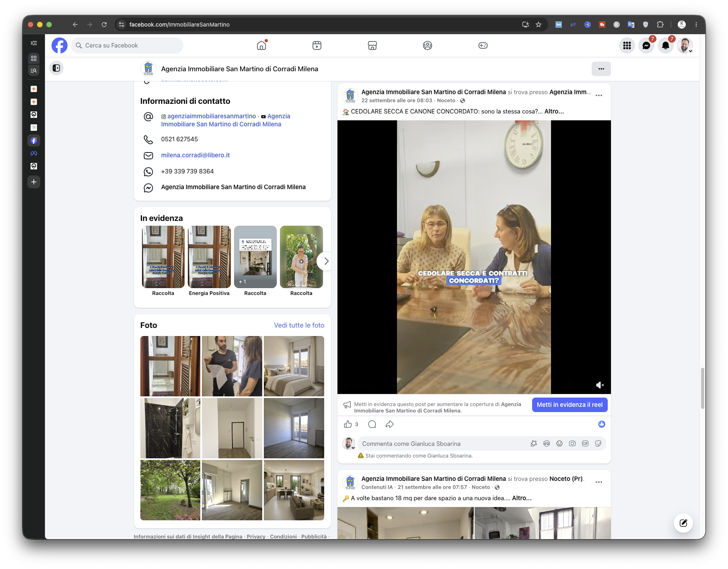Switch commenting identity next to comment box
The width and height of the screenshot is (728, 569).
point(349,443)
